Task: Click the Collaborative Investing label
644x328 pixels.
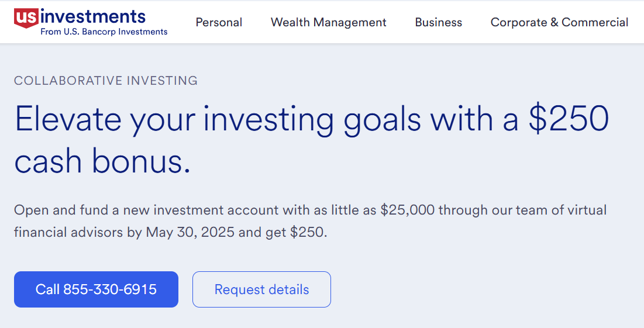Action: (x=106, y=81)
